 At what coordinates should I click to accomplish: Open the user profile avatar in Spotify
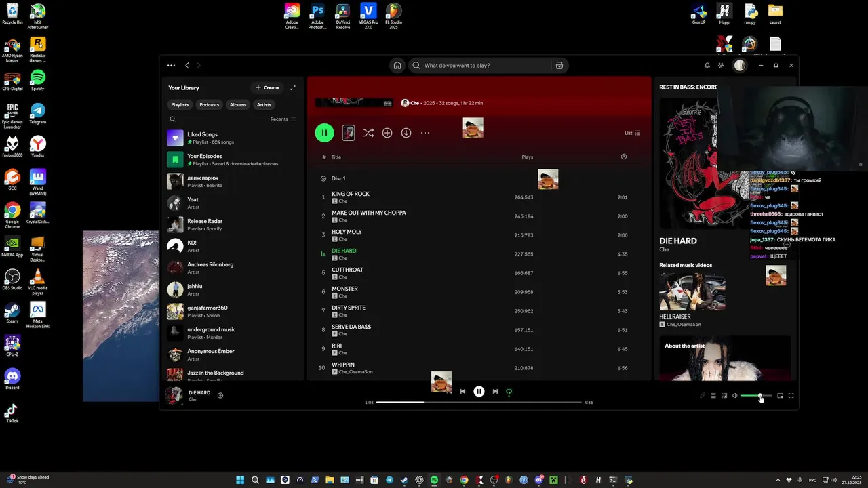740,66
